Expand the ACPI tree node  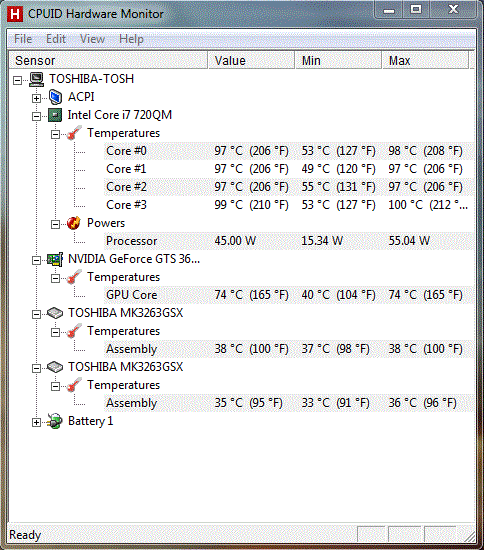point(36,98)
